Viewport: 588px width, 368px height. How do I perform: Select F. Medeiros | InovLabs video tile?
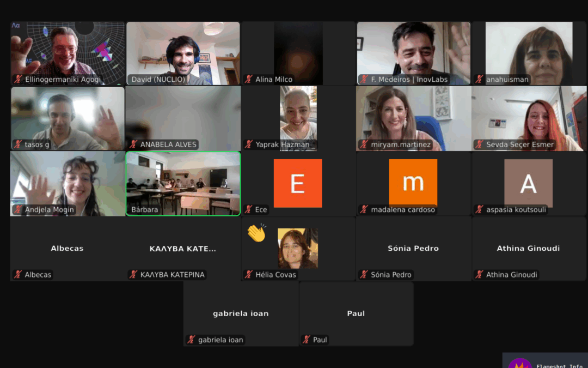(413, 53)
